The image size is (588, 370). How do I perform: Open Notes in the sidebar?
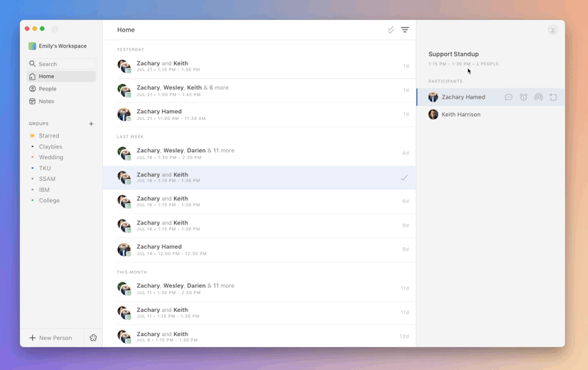46,101
